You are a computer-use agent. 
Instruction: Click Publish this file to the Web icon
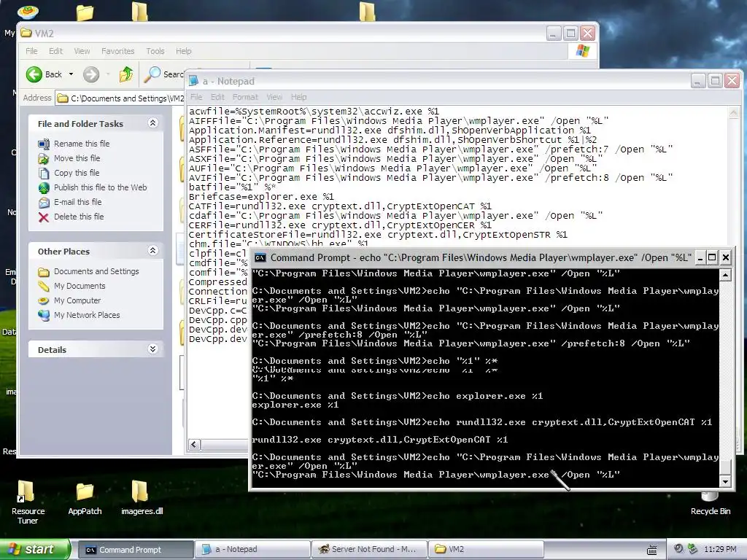pyautogui.click(x=44, y=187)
